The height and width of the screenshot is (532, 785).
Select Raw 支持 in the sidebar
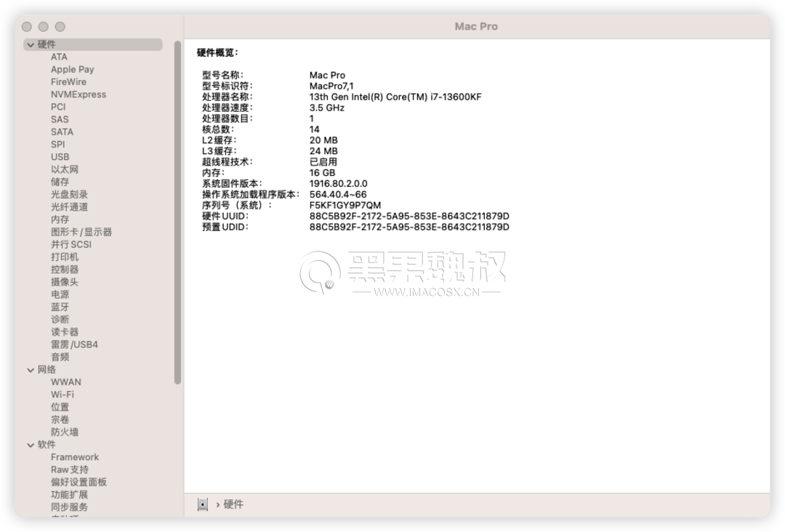(70, 470)
